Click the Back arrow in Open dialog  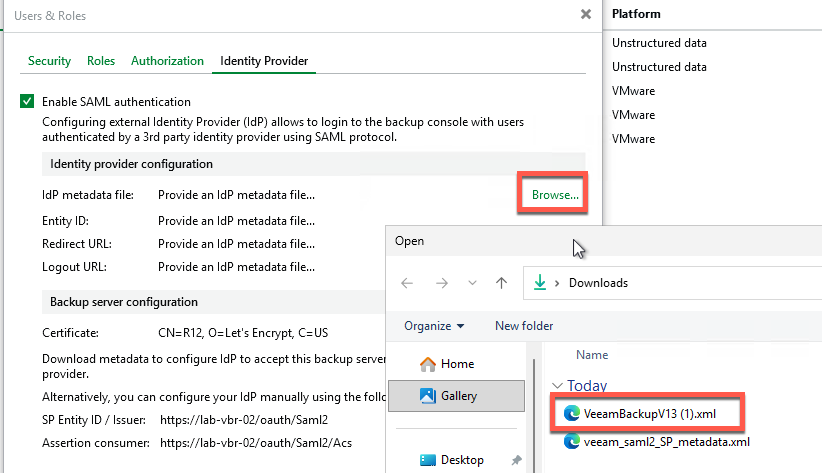pyautogui.click(x=407, y=283)
